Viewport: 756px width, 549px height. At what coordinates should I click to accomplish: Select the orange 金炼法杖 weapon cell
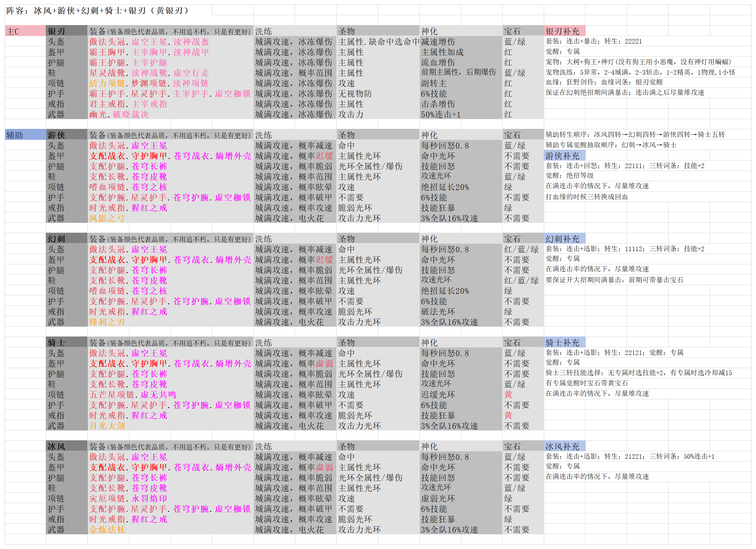coord(107,529)
